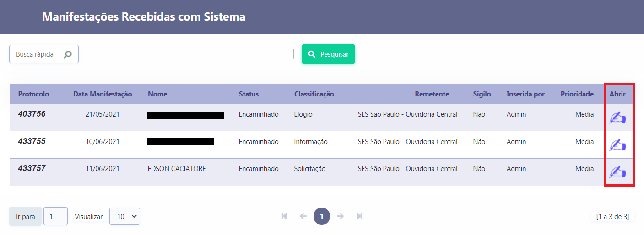This screenshot has height=235, width=644.
Task: Go to next page arrow
Action: point(340,216)
